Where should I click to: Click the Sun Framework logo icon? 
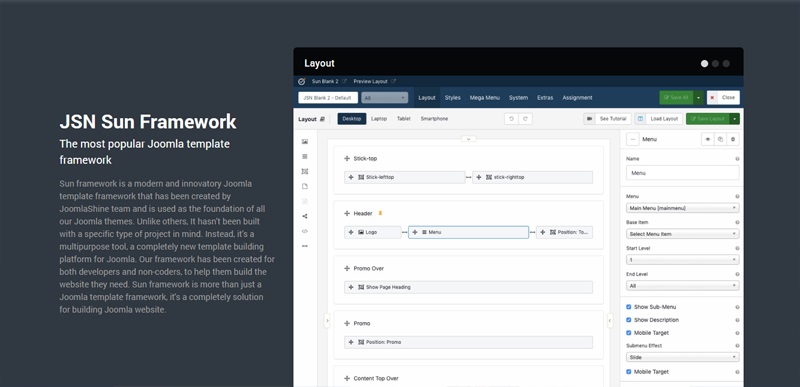pos(302,81)
